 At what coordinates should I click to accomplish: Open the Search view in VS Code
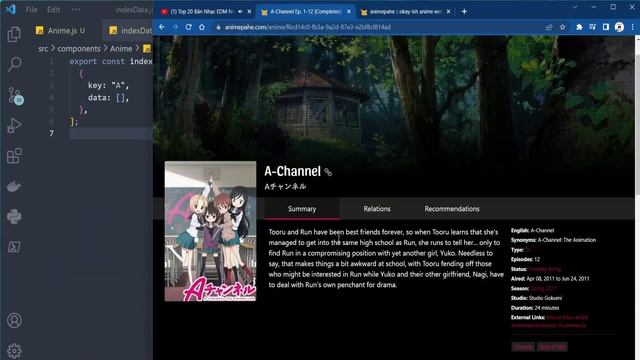[x=14, y=64]
